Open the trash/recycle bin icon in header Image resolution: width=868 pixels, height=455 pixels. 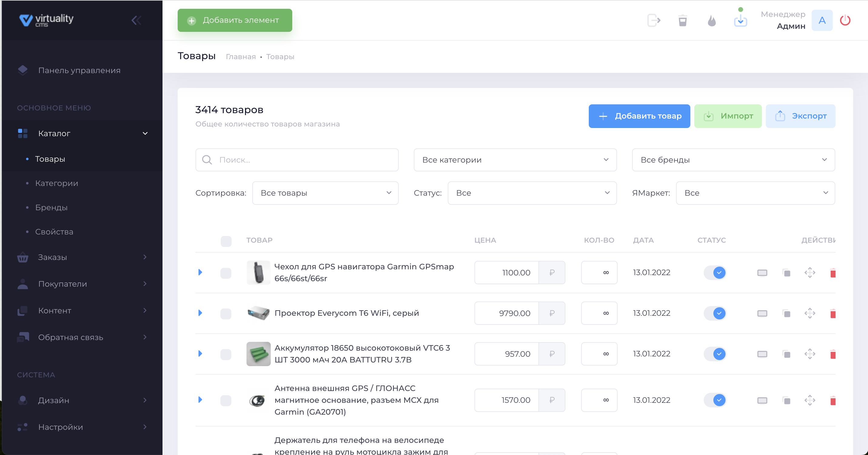coord(683,20)
